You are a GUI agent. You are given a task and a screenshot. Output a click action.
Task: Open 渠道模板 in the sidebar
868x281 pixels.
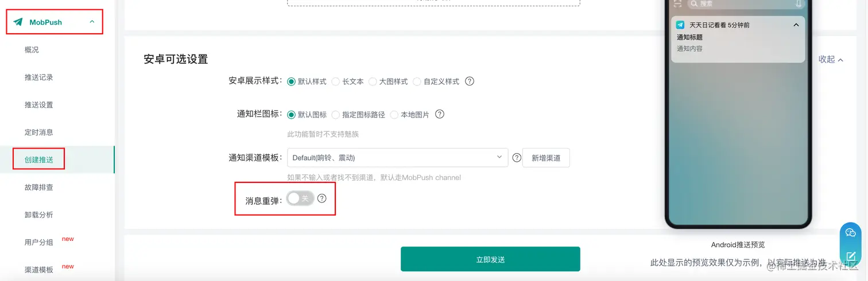pos(38,270)
